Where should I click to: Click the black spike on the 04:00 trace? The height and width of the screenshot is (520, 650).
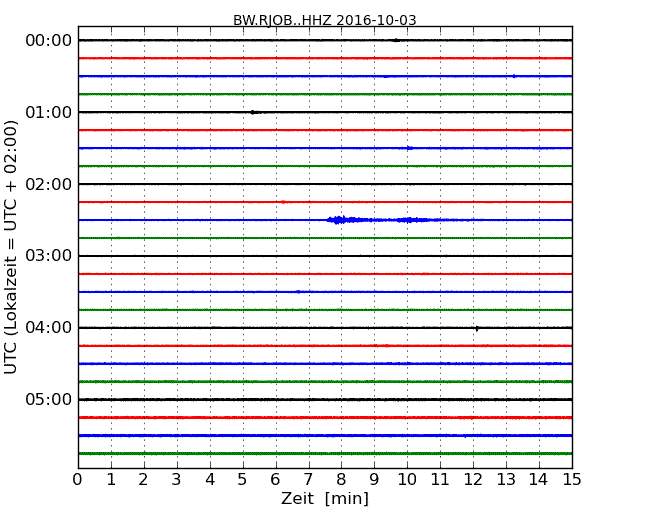coord(477,328)
